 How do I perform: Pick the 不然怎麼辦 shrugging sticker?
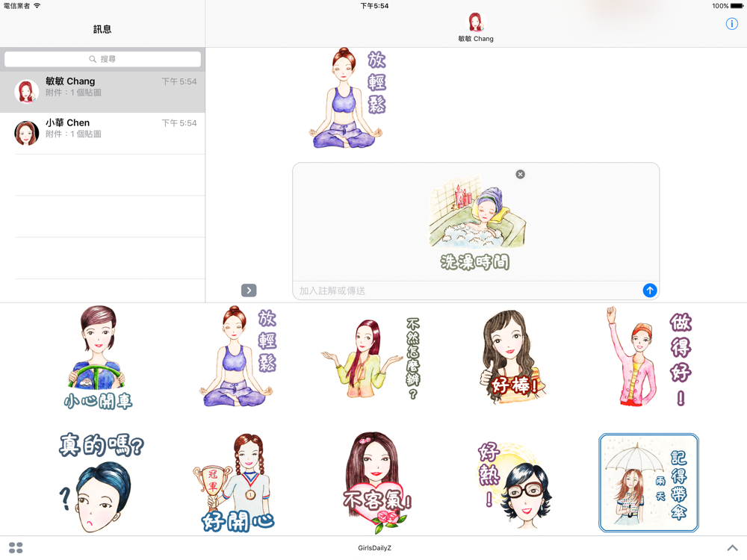[371, 360]
